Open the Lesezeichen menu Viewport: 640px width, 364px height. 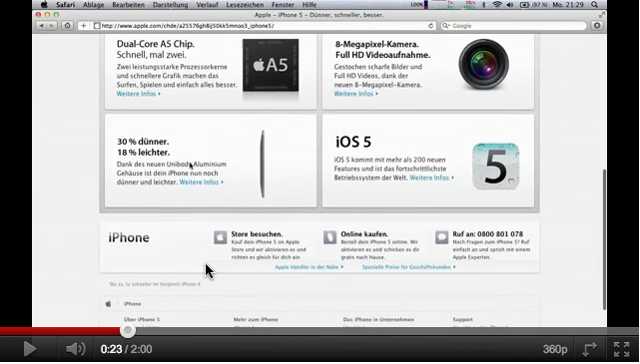point(245,5)
